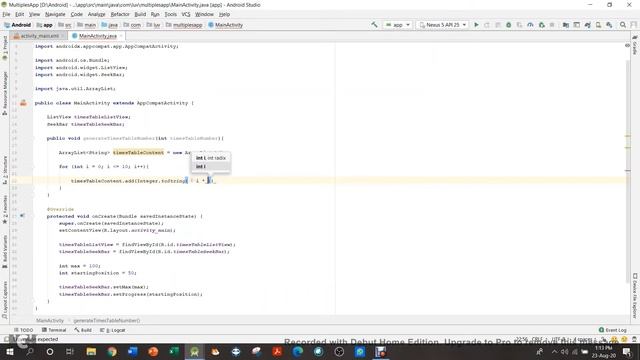Open the Event Log panel

[613, 330]
